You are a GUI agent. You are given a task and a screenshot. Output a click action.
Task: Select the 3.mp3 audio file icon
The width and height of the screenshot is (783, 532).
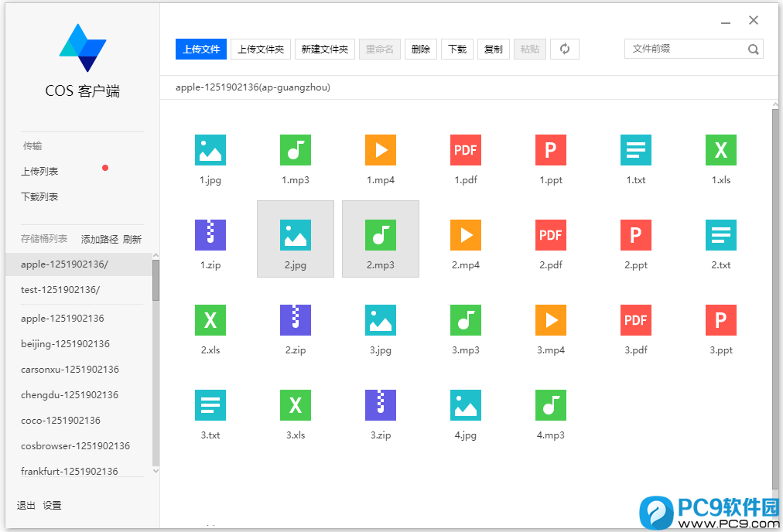click(466, 320)
